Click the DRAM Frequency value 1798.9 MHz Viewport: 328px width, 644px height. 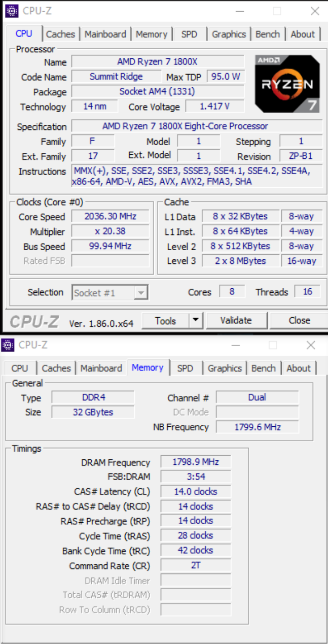click(196, 462)
